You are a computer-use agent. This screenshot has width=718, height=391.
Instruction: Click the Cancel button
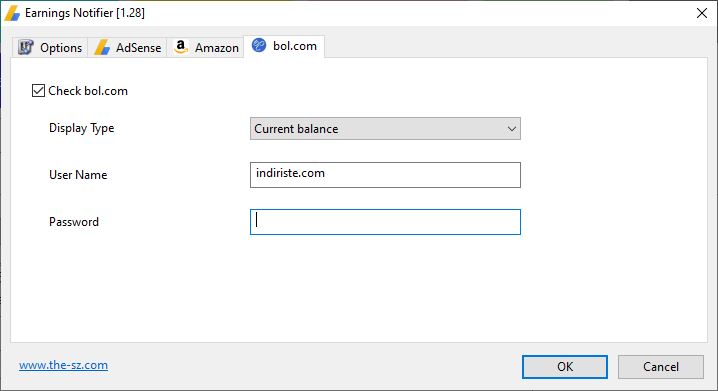tap(661, 367)
